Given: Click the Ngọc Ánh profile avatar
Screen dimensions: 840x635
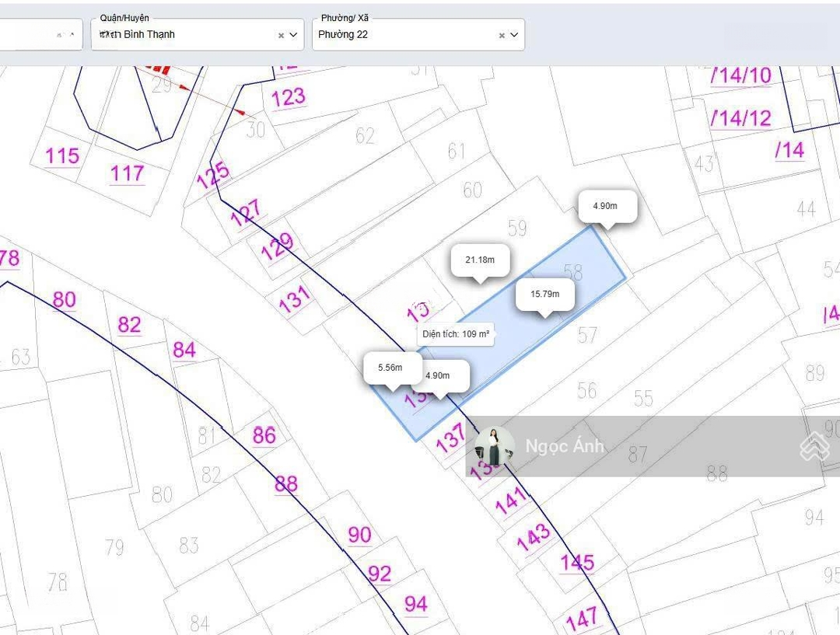Looking at the screenshot, I should [x=495, y=446].
